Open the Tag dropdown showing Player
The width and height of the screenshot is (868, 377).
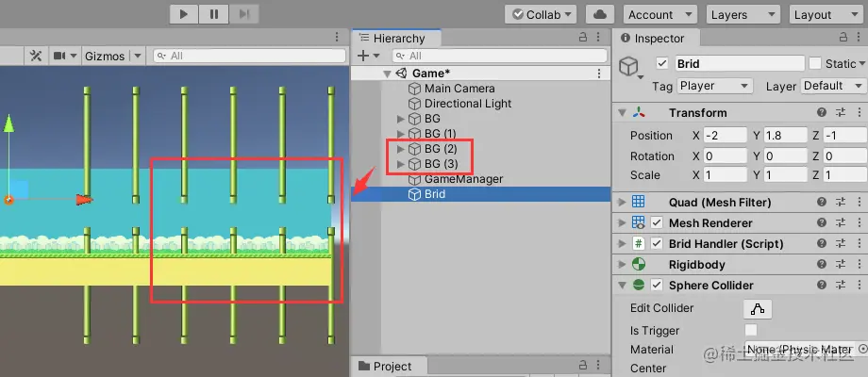714,86
